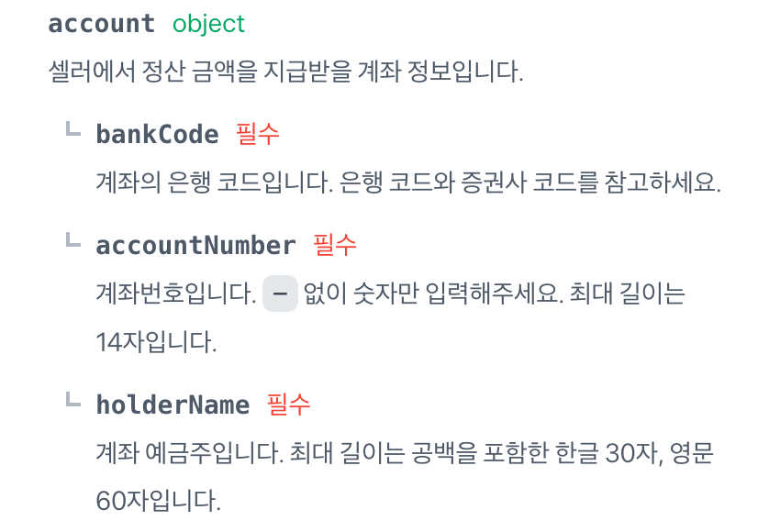Click the account description about 정산 금액

coord(284,72)
